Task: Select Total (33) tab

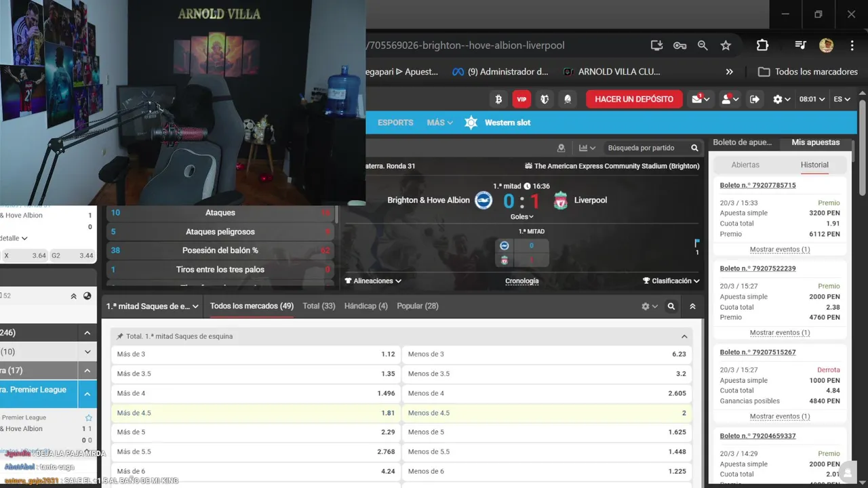Action: point(319,306)
